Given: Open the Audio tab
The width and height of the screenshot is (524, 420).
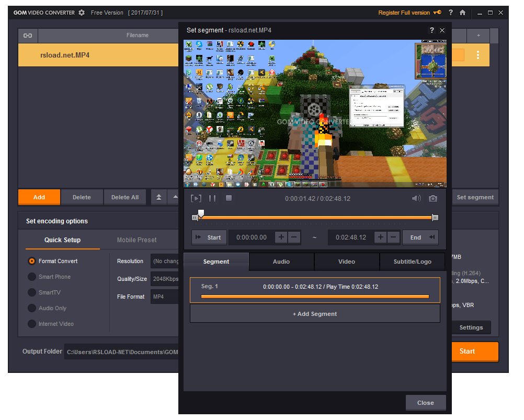Looking at the screenshot, I should tap(281, 262).
